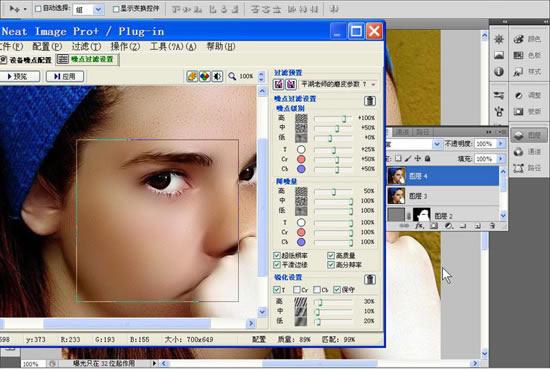The height and width of the screenshot is (369, 550).
Task: Toggle the Conservative (保守) sharpening checkbox
Action: [x=337, y=290]
